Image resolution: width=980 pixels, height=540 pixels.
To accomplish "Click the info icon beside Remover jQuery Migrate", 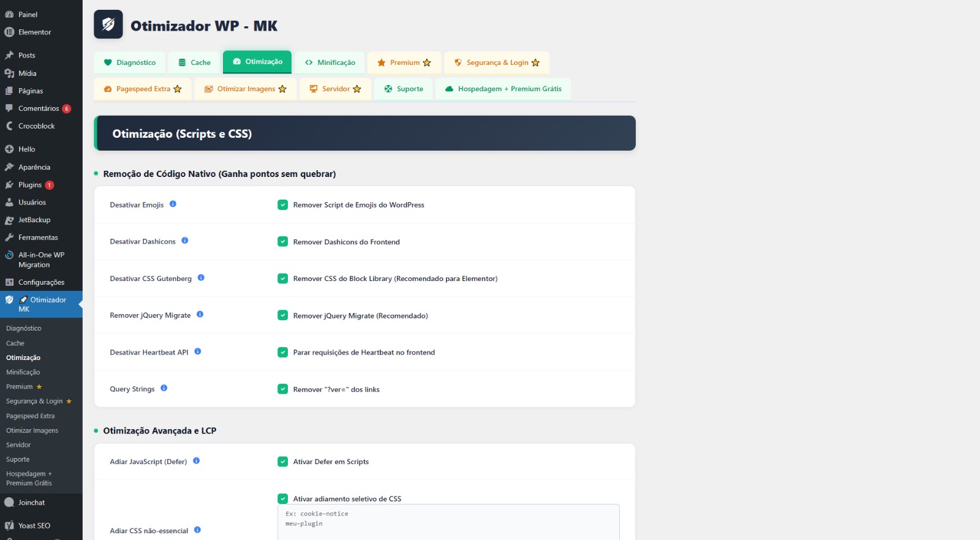I will coord(200,314).
